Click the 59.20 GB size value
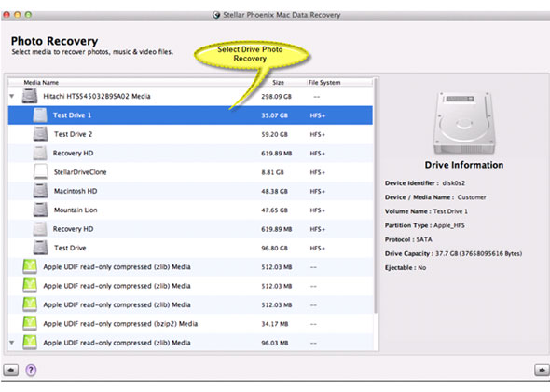 point(274,134)
